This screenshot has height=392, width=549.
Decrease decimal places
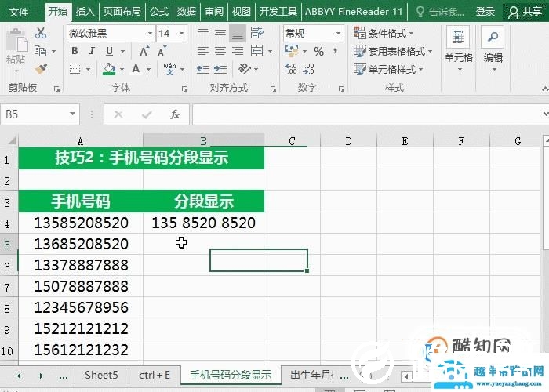[308, 69]
